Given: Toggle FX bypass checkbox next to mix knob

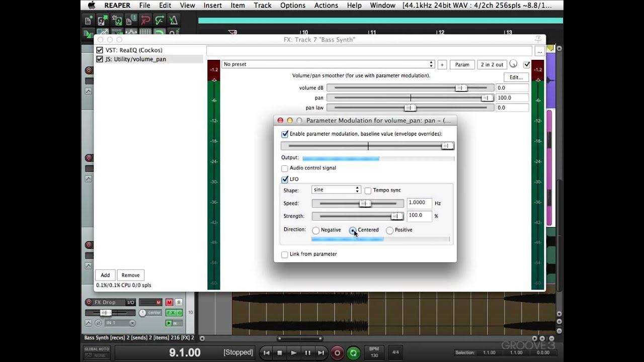Looking at the screenshot, I should click(527, 64).
